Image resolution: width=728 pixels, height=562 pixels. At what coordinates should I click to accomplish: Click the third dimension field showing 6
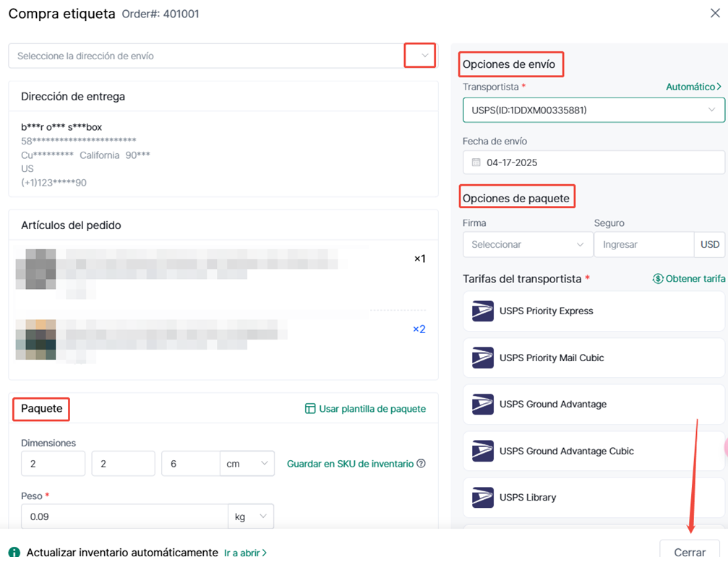coord(191,464)
